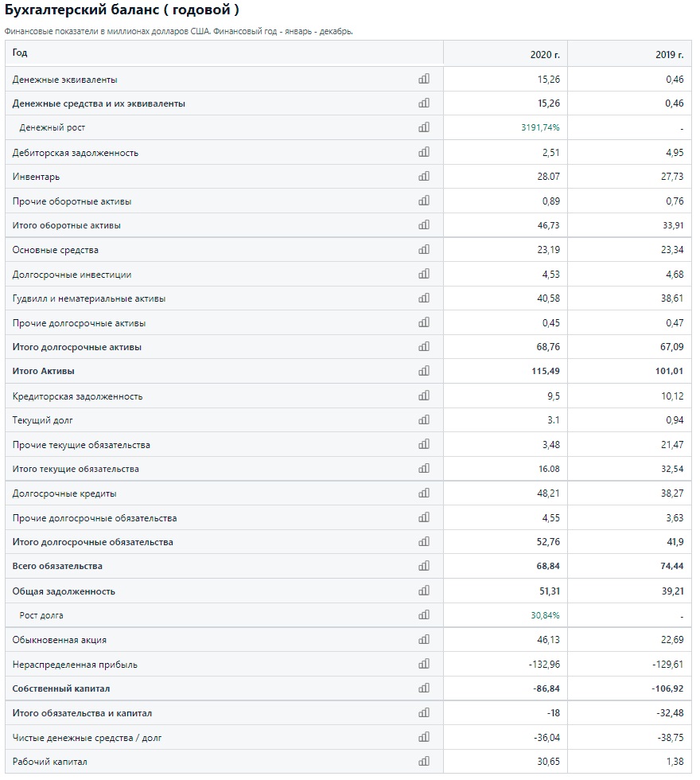Click the Год header label

[x=20, y=53]
